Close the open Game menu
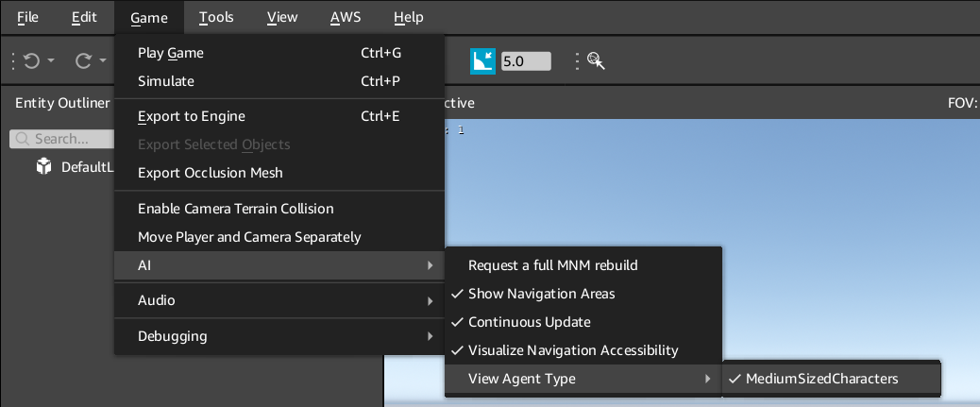The height and width of the screenshot is (407, 980). coord(149,18)
